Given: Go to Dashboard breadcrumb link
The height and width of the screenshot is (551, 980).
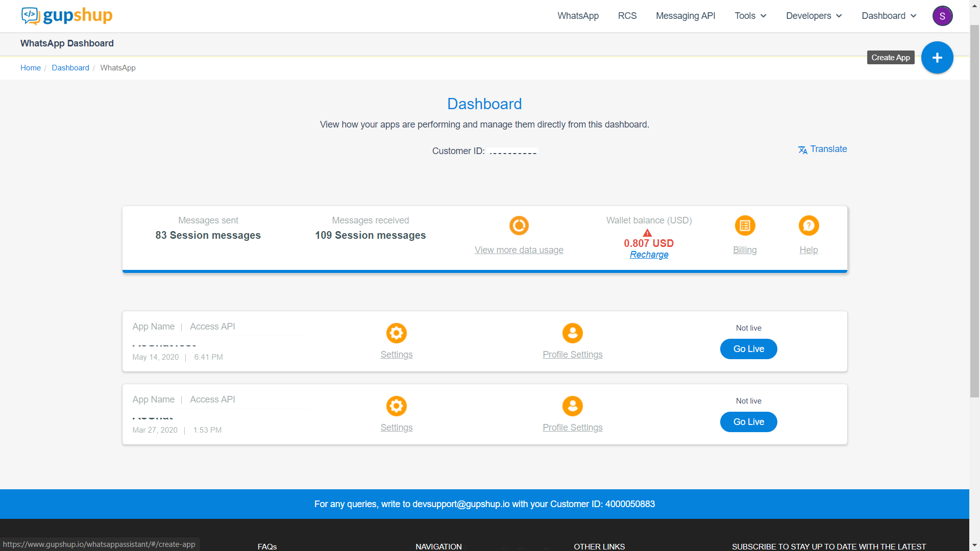Looking at the screenshot, I should 70,68.
